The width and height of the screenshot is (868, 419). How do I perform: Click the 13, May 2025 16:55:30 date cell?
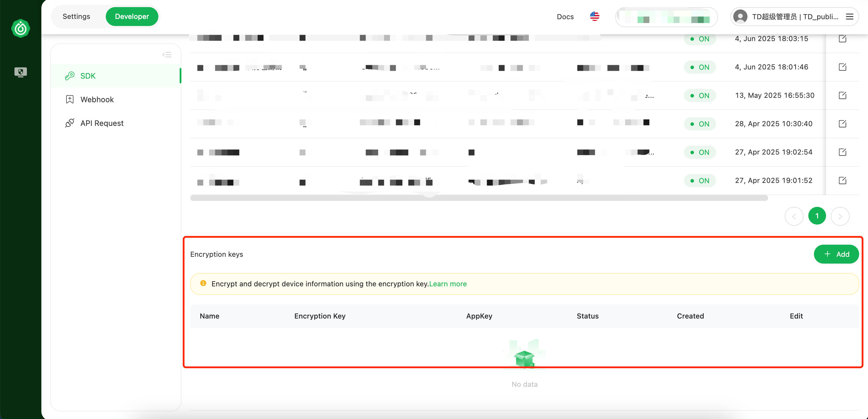[774, 95]
